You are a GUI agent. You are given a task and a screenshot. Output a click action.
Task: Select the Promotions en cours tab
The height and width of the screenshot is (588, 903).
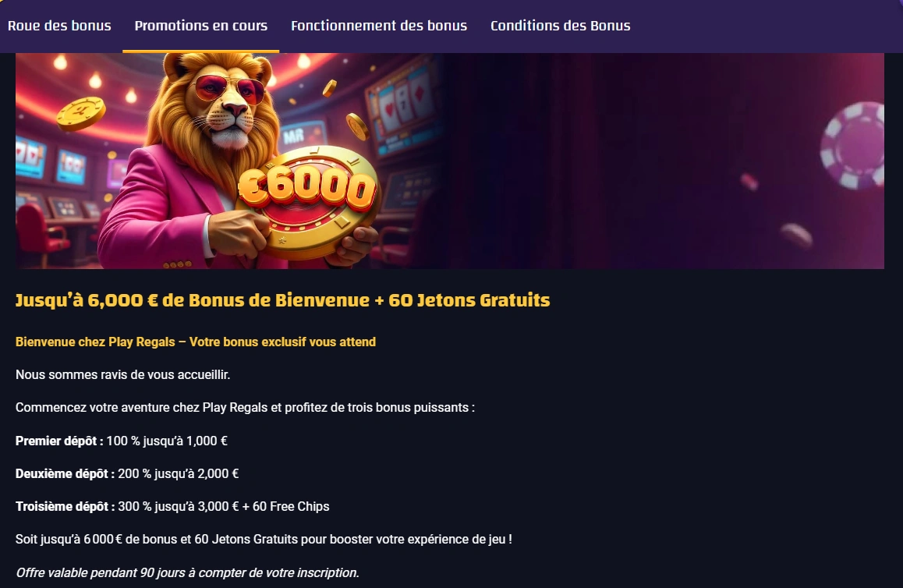[x=201, y=26]
